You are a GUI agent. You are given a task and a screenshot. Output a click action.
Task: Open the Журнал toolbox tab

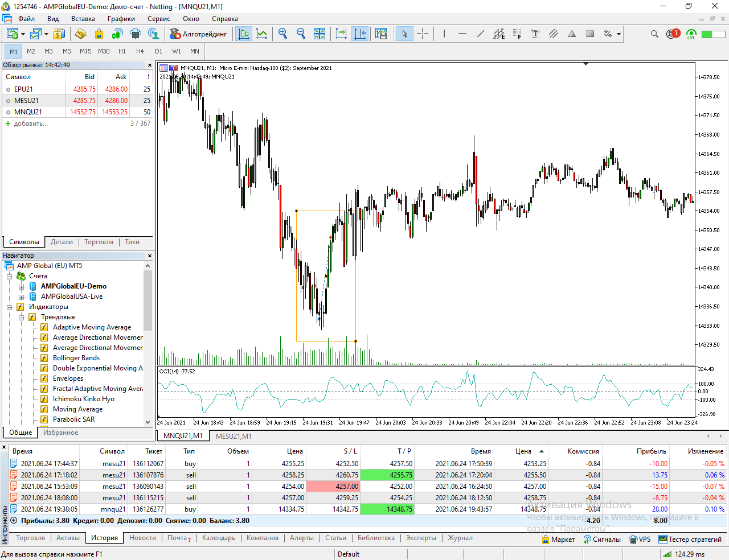coord(460,538)
